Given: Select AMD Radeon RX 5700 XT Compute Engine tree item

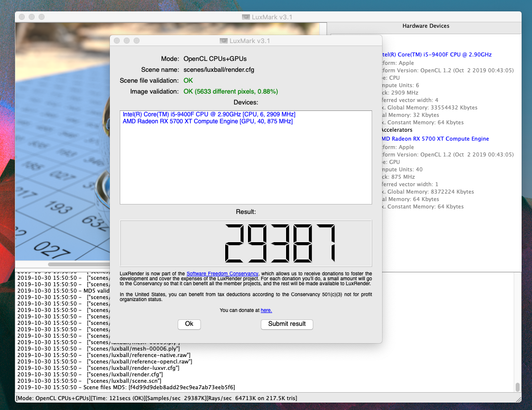Looking at the screenshot, I should tap(435, 139).
